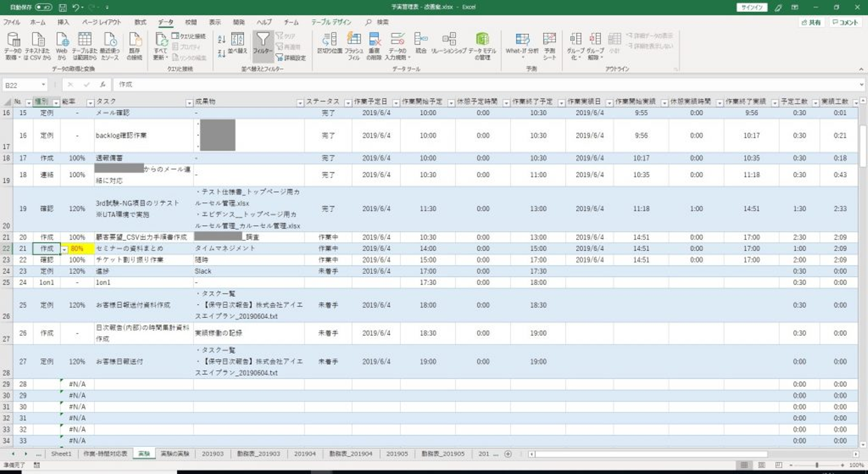
Task: Select the cell reading Slack
Action: pos(248,271)
